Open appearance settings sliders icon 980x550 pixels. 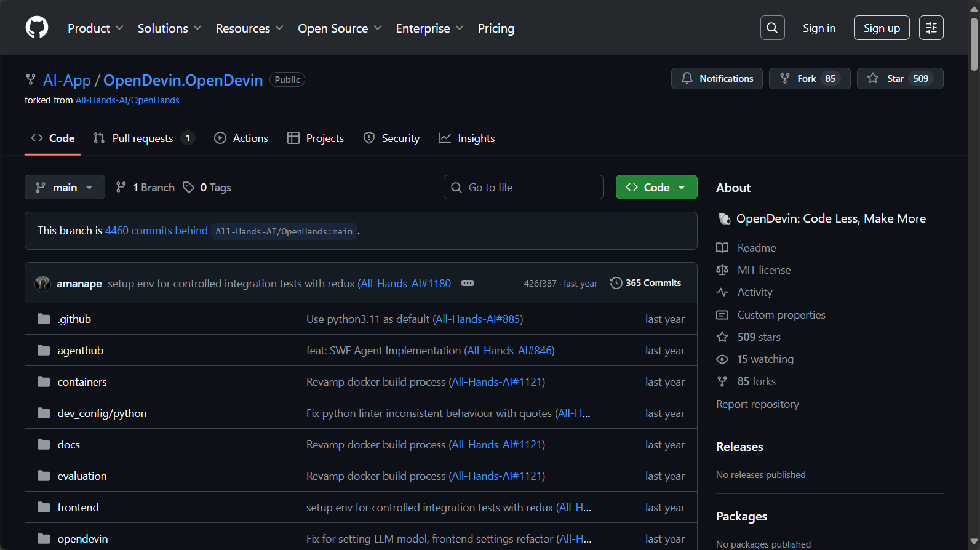(931, 28)
